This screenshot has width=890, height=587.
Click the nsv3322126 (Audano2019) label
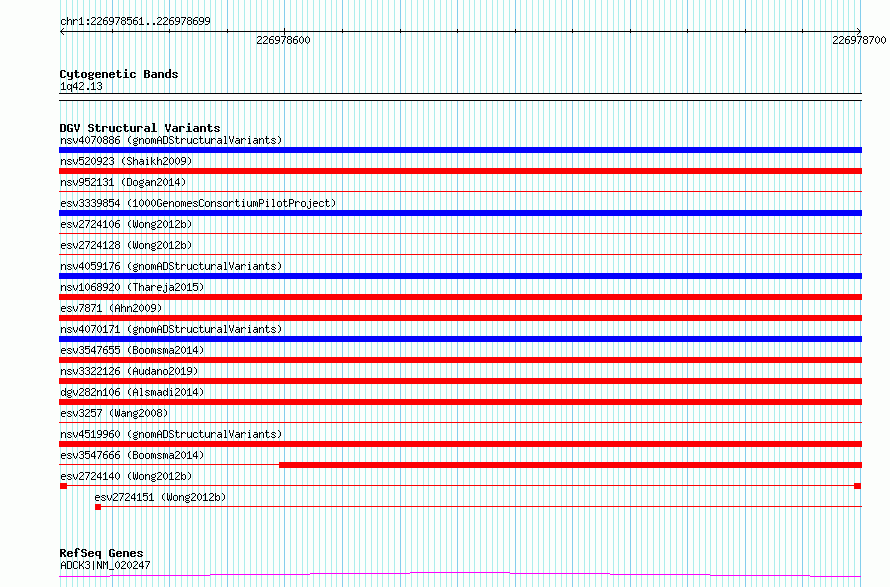129,371
